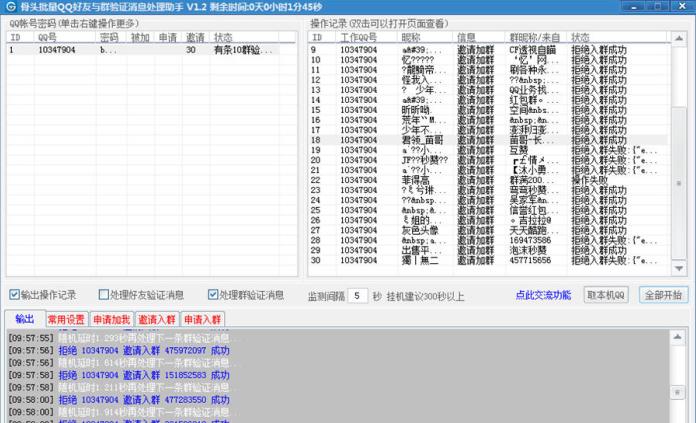
Task: Click the app icon in title bar
Action: [9, 7]
